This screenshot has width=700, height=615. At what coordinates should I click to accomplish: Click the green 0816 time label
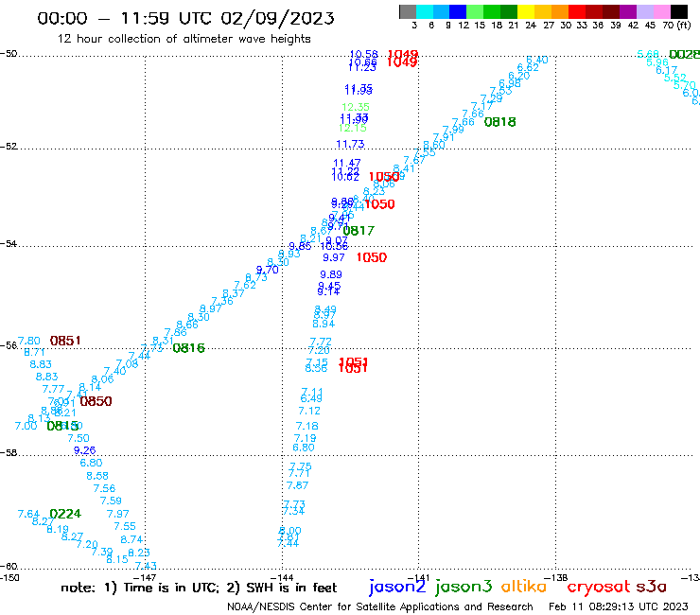(x=188, y=348)
